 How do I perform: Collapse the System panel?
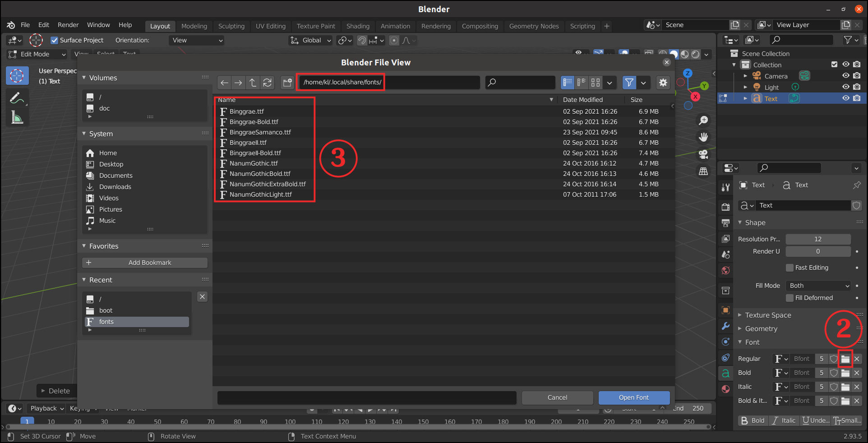tap(84, 134)
